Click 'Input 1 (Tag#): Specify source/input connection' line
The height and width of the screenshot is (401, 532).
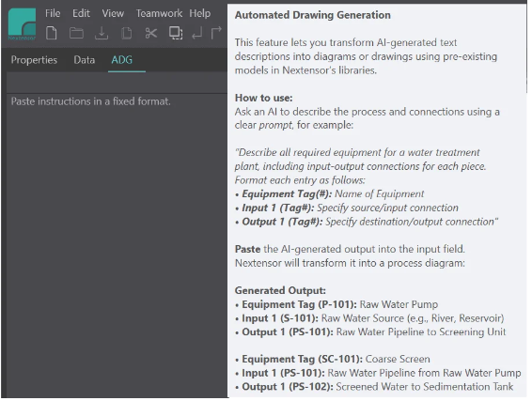click(x=347, y=208)
